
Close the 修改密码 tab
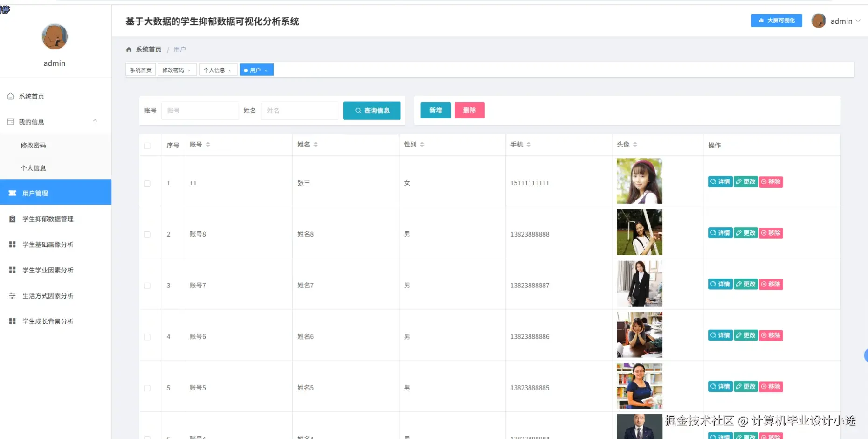pyautogui.click(x=189, y=70)
